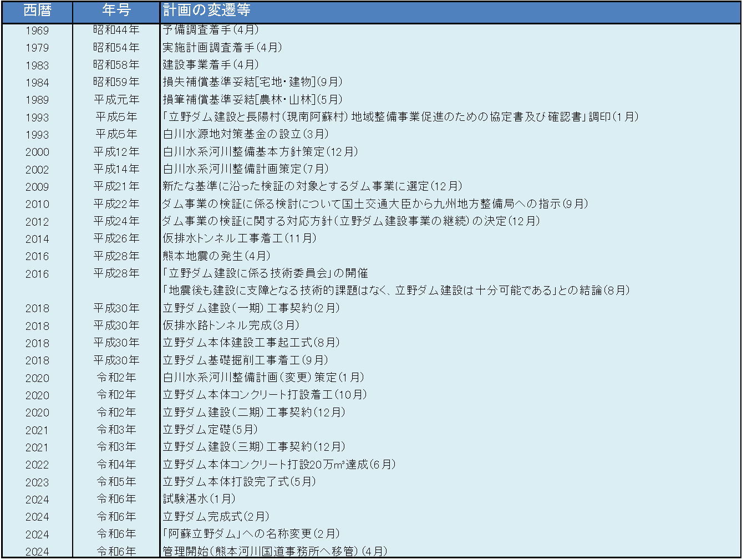Click the 年号 column header
The image size is (742, 560).
[116, 11]
